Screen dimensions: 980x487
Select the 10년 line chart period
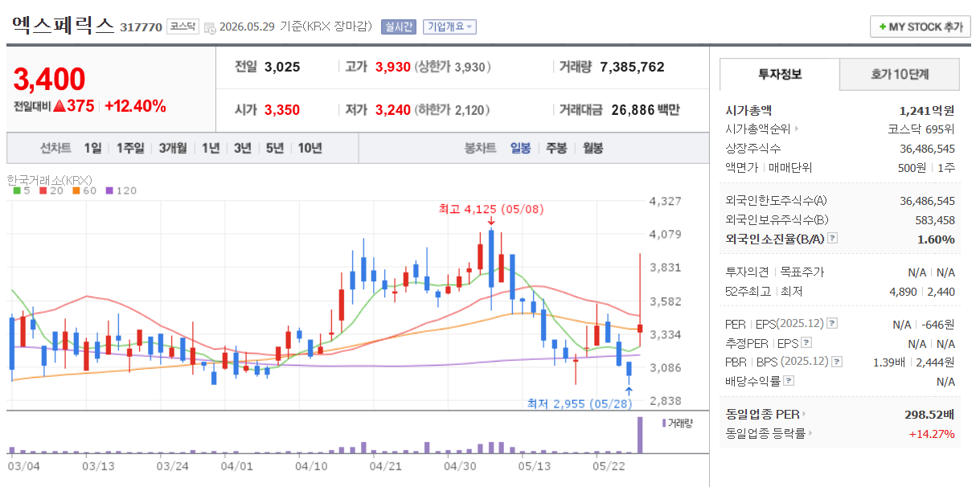click(x=310, y=148)
